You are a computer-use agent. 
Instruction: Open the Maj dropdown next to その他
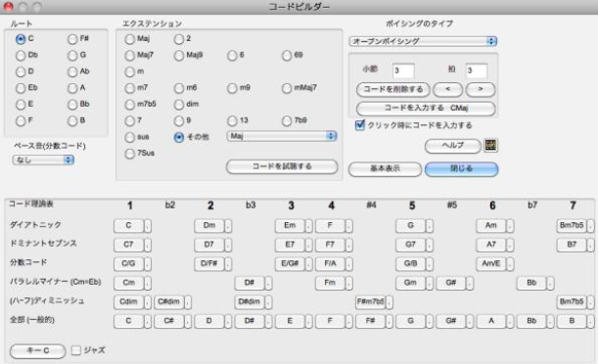click(x=282, y=136)
